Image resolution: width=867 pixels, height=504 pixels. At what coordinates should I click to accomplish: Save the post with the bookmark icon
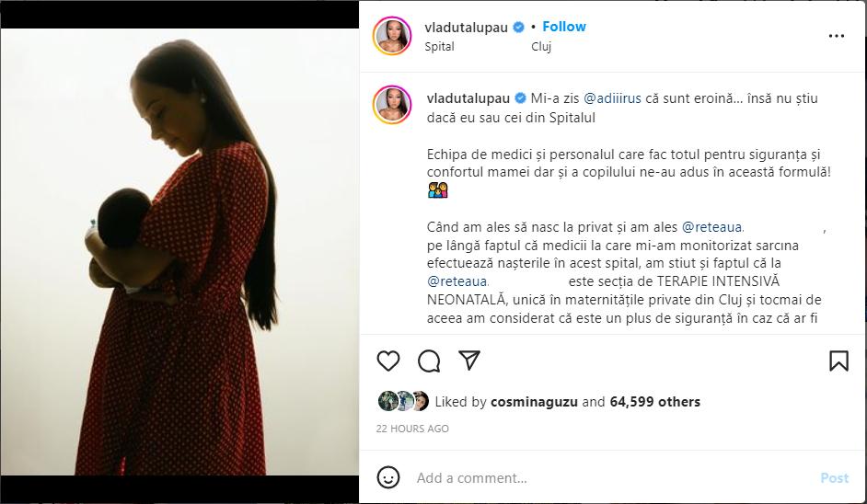click(838, 361)
